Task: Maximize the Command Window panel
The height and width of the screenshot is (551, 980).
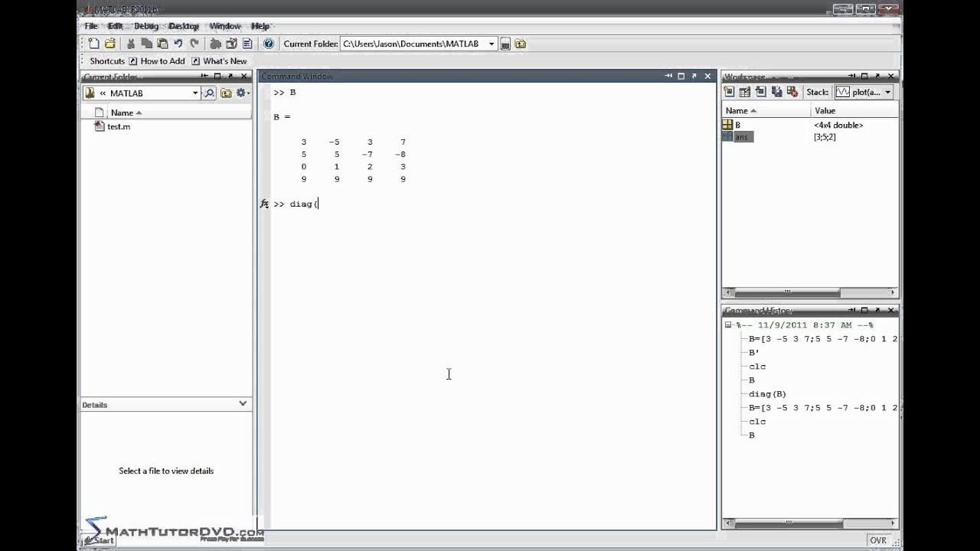Action: tap(681, 77)
